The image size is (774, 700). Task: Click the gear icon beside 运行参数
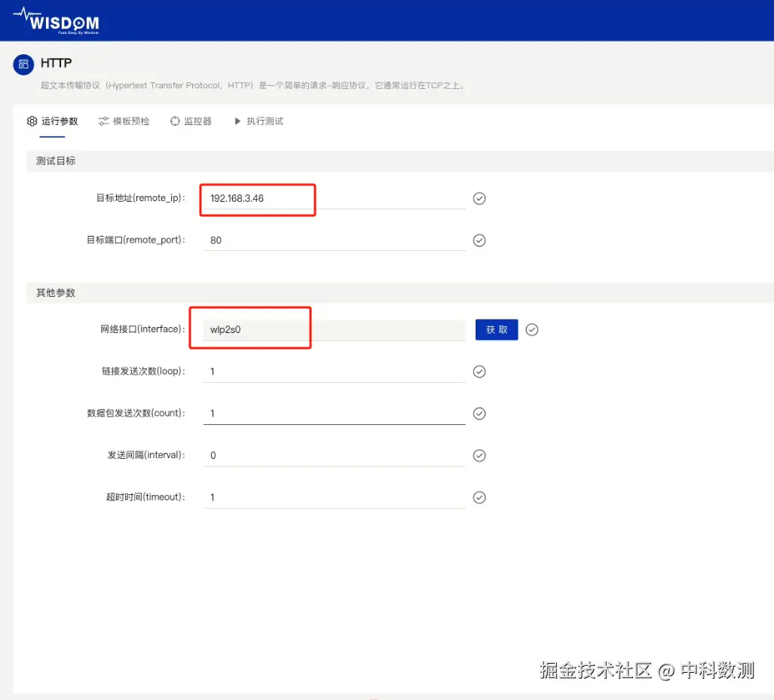tap(32, 121)
